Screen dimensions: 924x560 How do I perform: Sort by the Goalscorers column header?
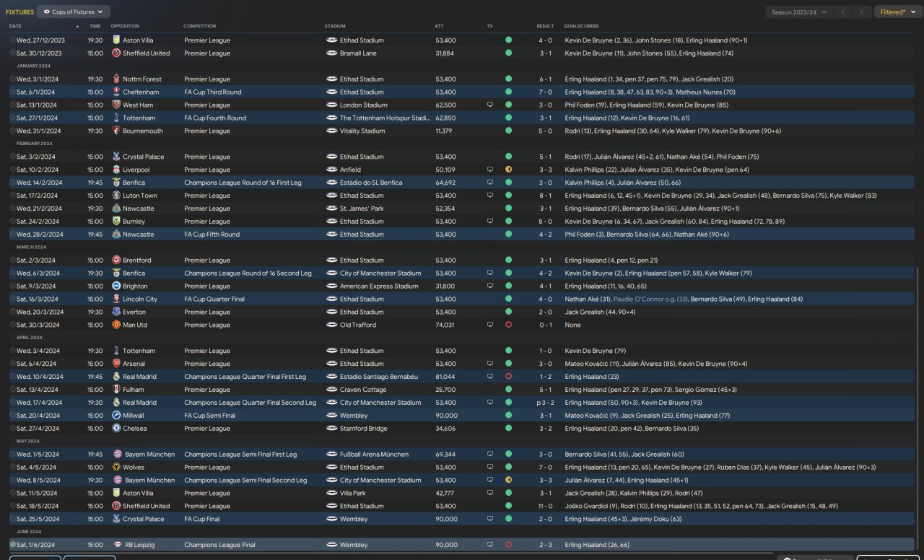coord(582,26)
